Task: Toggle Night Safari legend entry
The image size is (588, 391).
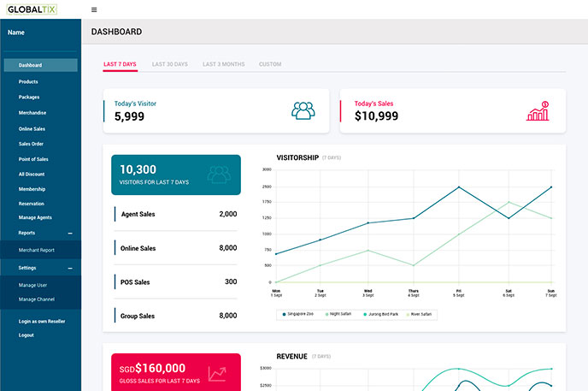Action: 338,314
